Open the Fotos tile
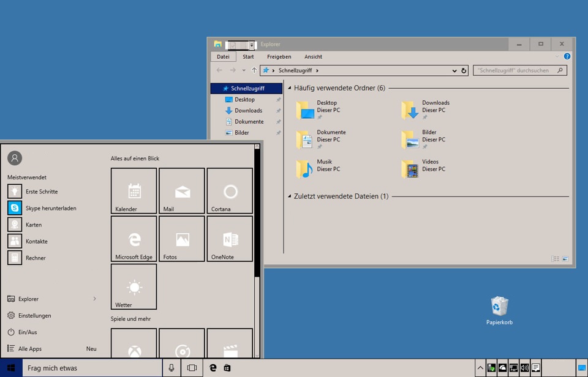588x377 pixels. [182, 239]
